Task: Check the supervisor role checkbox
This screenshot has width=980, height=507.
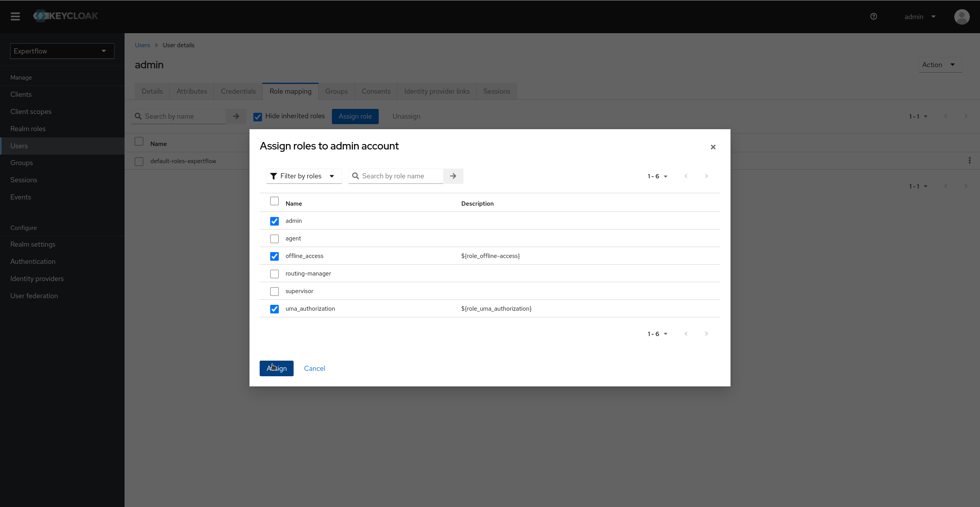Action: (274, 291)
